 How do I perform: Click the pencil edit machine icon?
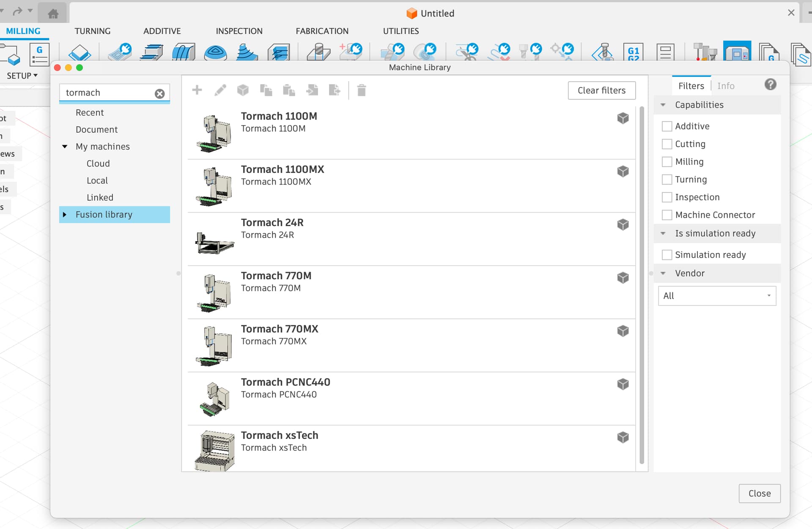(220, 90)
